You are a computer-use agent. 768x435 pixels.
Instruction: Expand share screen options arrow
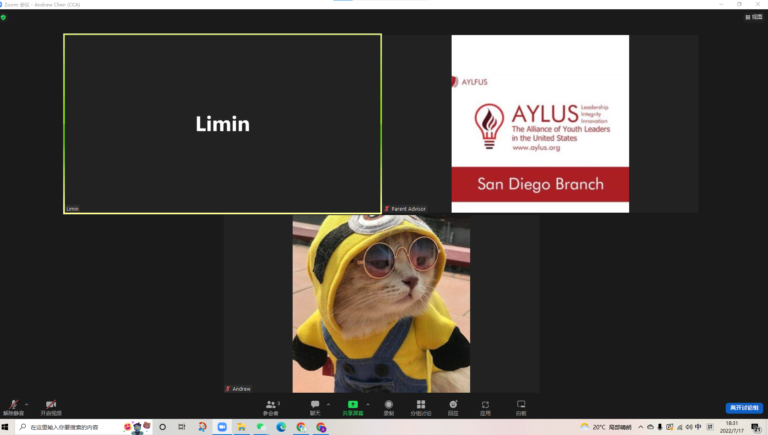tap(368, 404)
